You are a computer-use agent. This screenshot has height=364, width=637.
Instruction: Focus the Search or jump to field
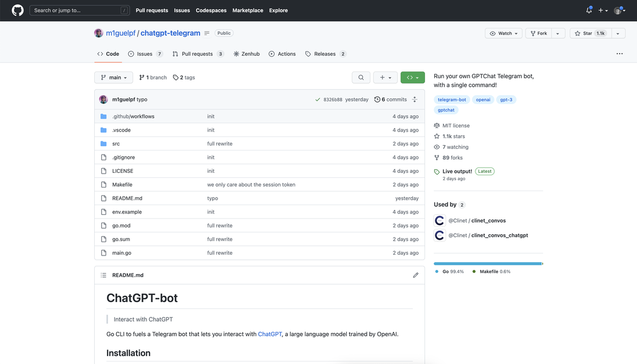point(79,10)
